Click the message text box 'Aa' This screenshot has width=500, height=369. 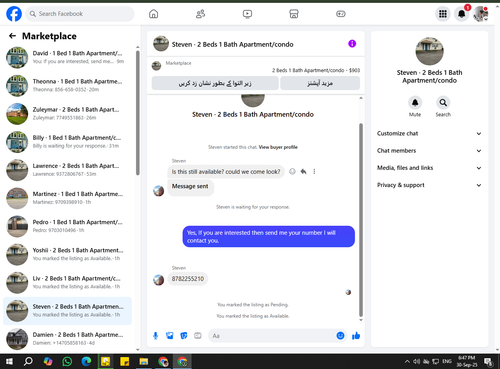coord(272,336)
